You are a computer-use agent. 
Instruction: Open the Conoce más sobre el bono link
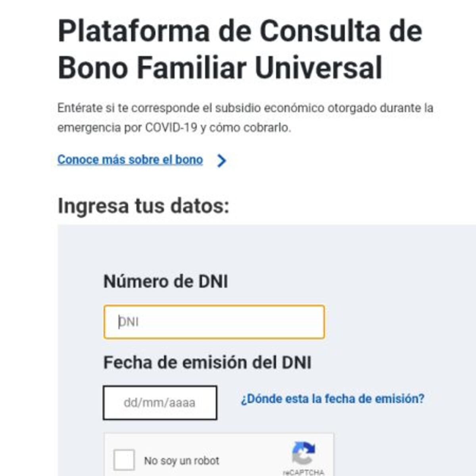pyautogui.click(x=130, y=159)
